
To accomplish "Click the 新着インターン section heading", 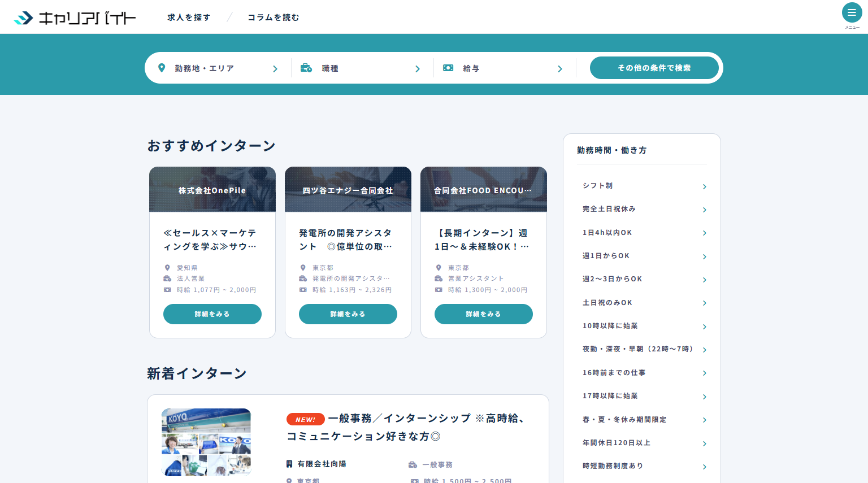I will 197,373.
